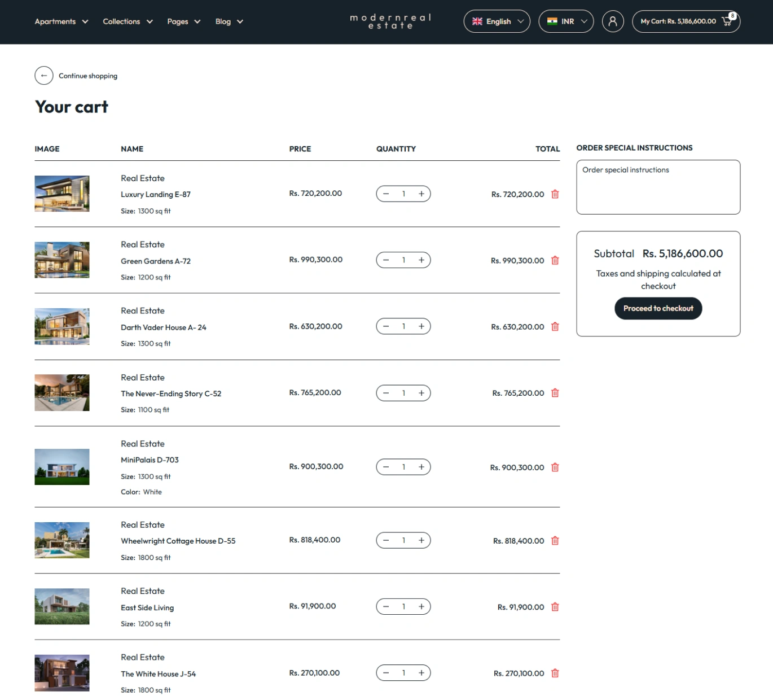Expand the INR currency selector
The height and width of the screenshot is (700, 773).
point(566,21)
